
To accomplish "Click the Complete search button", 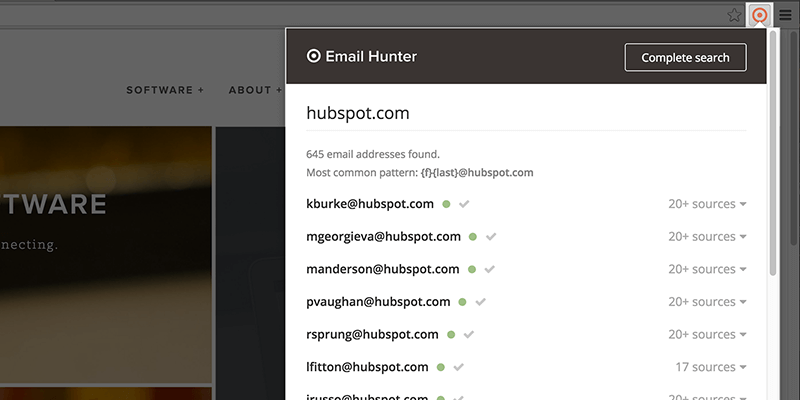I will 685,58.
